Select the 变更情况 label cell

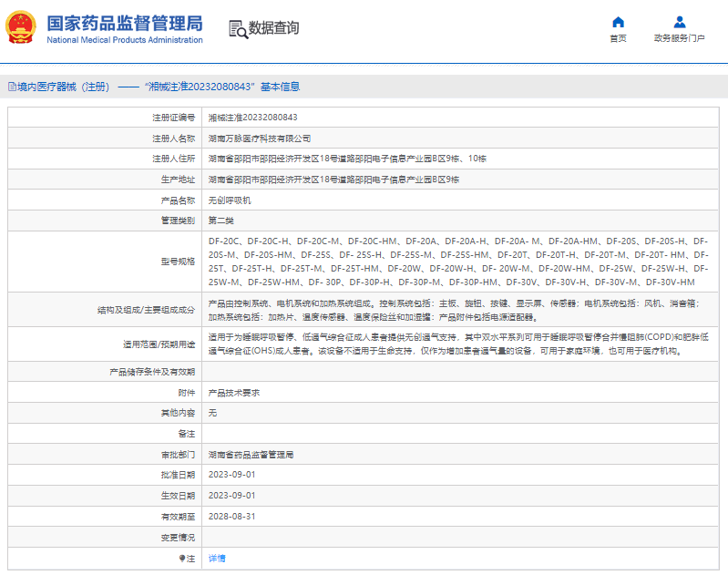click(x=105, y=538)
